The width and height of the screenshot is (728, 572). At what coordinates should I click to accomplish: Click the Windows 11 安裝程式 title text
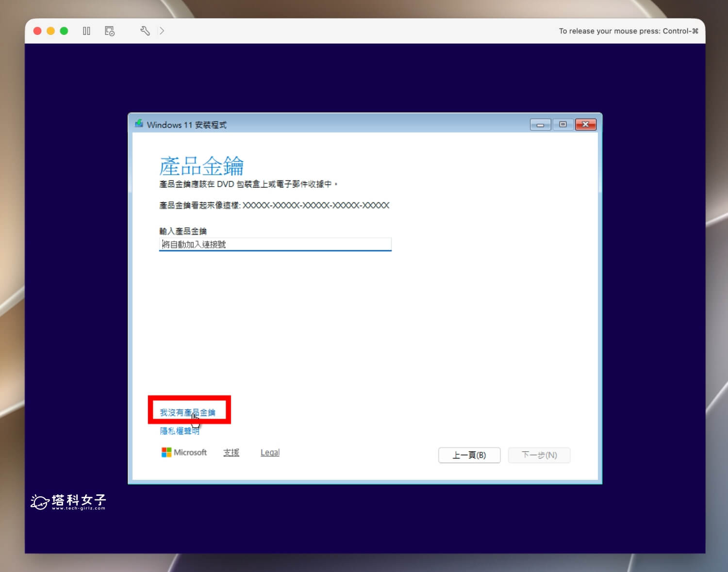[187, 125]
